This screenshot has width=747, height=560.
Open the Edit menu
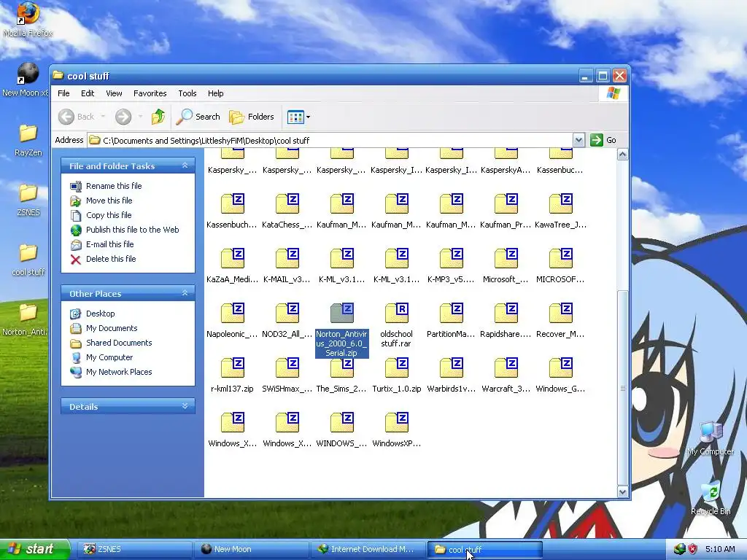(88, 93)
